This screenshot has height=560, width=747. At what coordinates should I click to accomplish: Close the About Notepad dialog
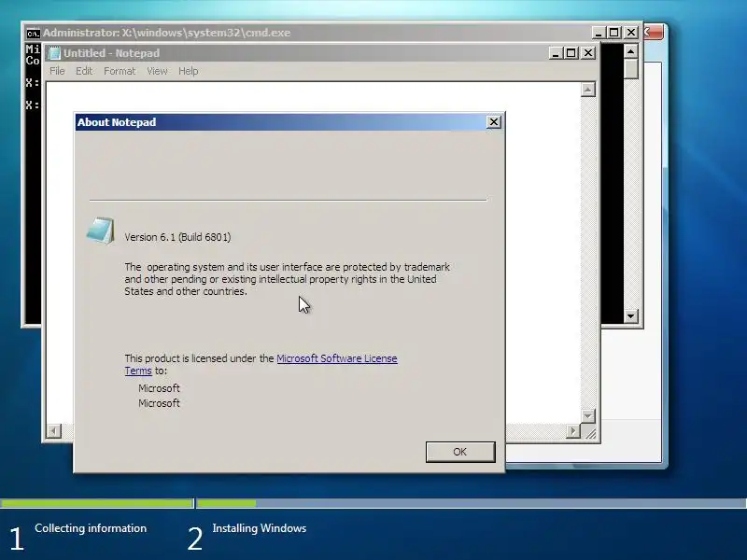click(x=494, y=122)
